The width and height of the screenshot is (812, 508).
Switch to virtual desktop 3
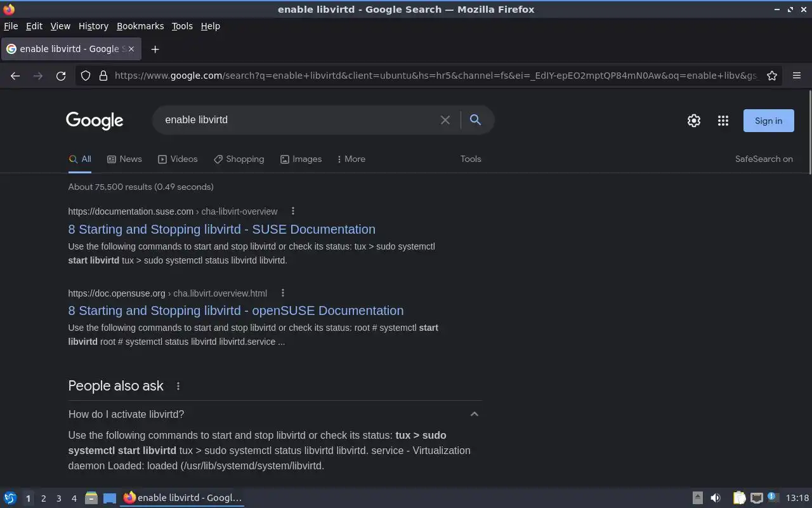click(x=58, y=498)
